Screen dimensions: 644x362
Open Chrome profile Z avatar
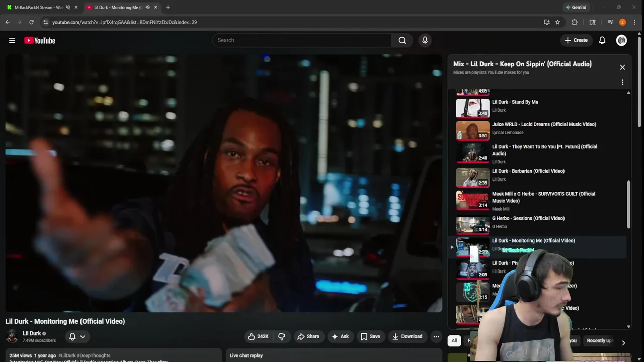622,22
